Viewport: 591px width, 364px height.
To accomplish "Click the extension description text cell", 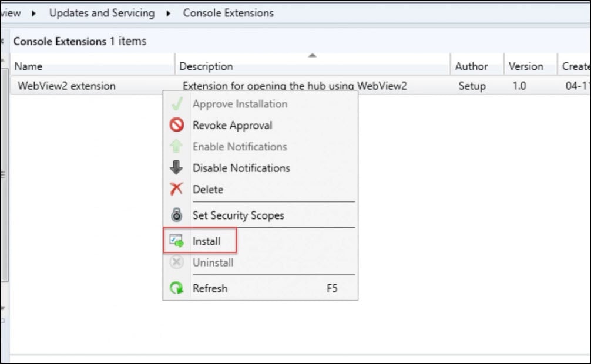I will pos(295,86).
